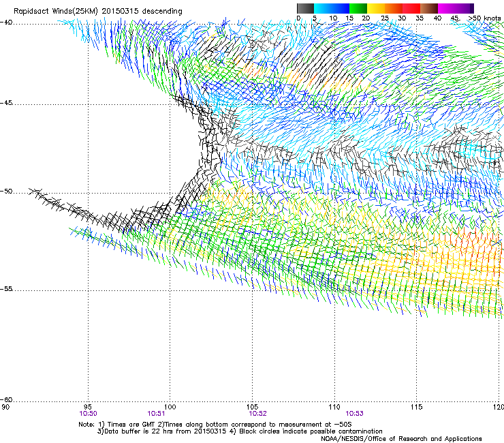Click the 'Times are GMT' note text
The height and width of the screenshot is (443, 504).
coord(131,425)
